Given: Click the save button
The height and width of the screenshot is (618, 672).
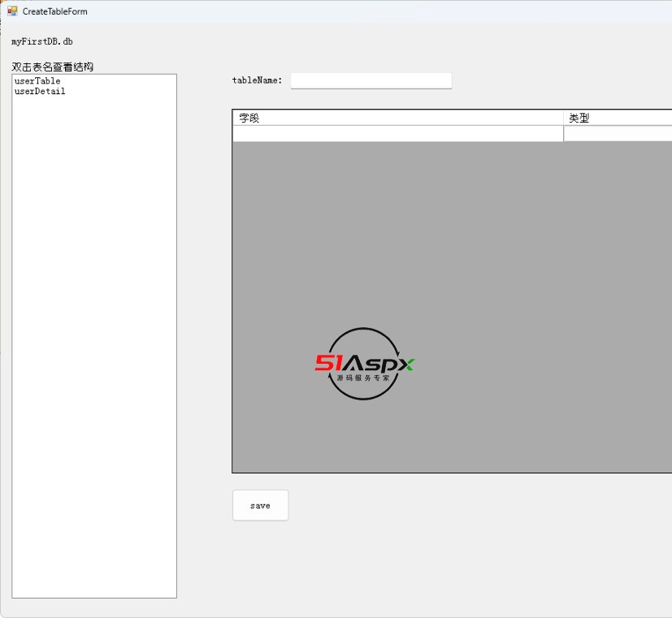Looking at the screenshot, I should click(261, 505).
